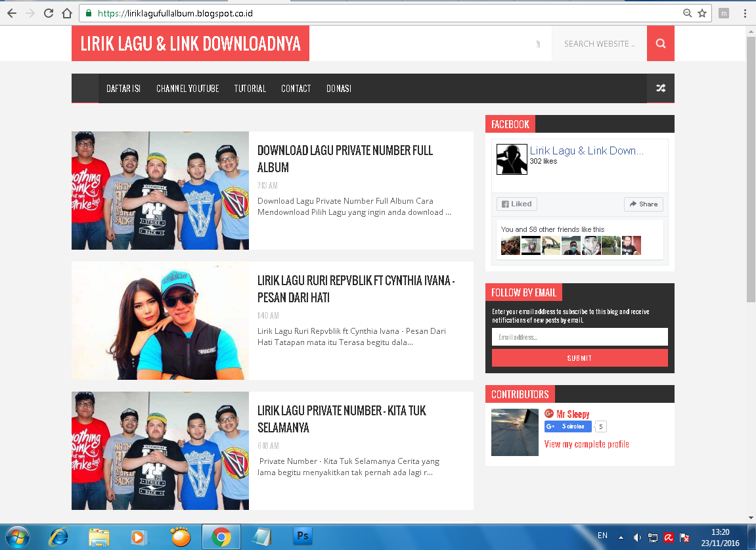Screen dimensions: 756x550
Task: Click the volume speaker tray icon
Action: [637, 537]
